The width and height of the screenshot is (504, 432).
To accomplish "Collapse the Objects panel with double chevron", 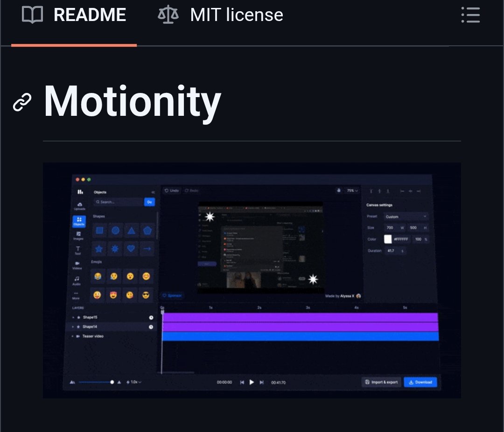I will (153, 192).
